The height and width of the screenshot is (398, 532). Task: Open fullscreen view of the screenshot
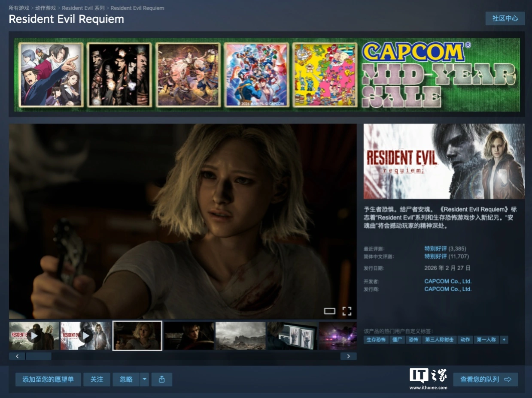[x=347, y=311]
